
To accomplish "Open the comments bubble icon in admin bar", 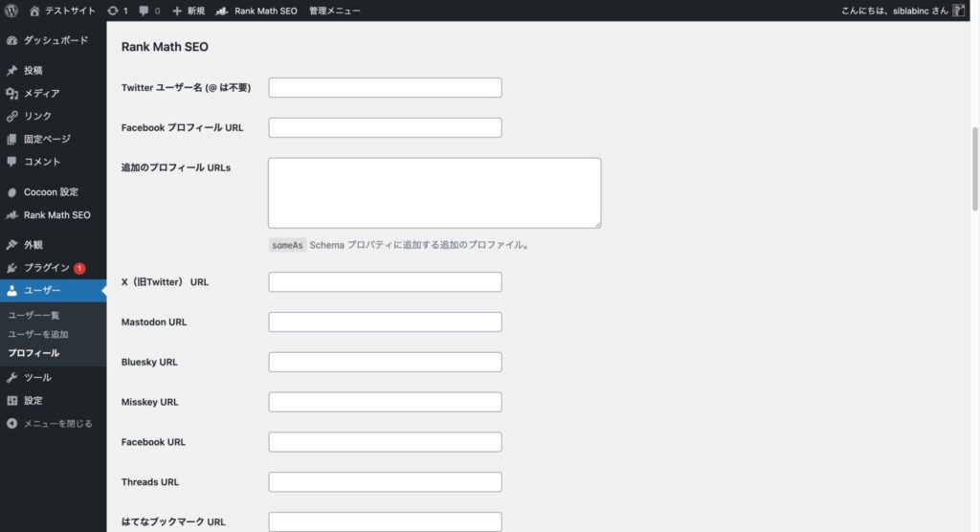I will 144,11.
